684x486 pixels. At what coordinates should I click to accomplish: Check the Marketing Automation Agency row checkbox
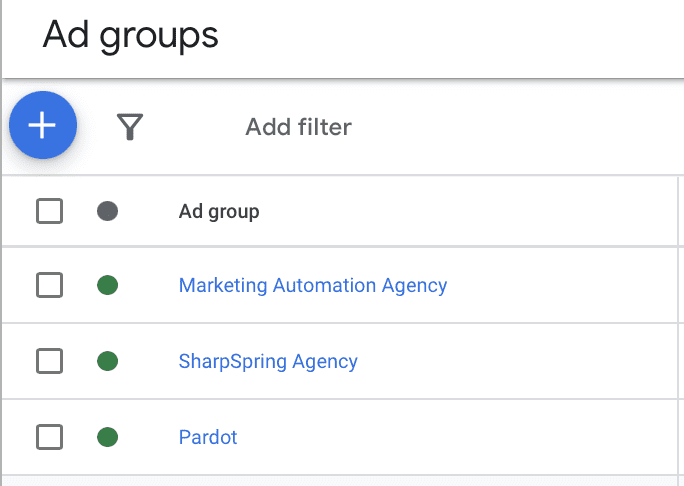49,285
